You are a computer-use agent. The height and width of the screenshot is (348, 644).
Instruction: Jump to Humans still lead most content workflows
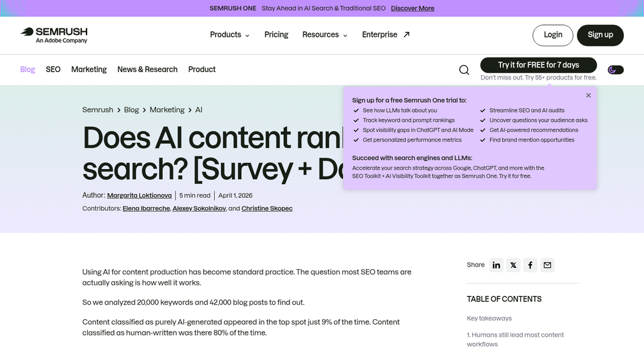(515, 339)
